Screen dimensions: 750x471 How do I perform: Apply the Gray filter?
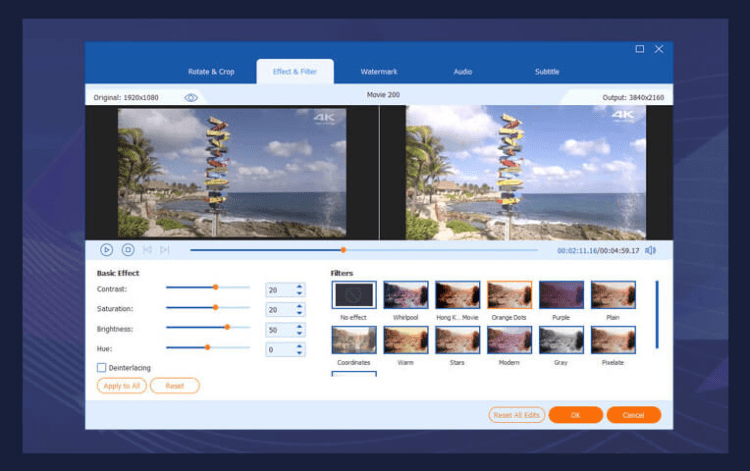(x=561, y=340)
